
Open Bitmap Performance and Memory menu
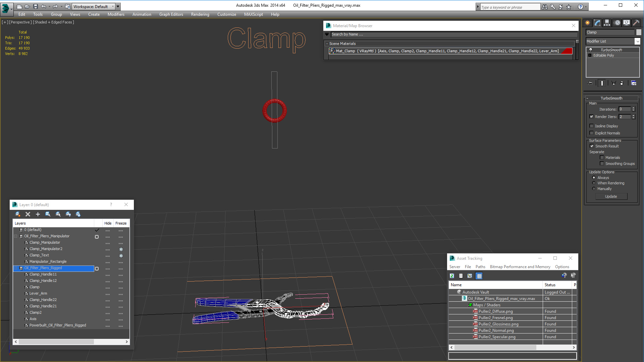pyautogui.click(x=520, y=267)
